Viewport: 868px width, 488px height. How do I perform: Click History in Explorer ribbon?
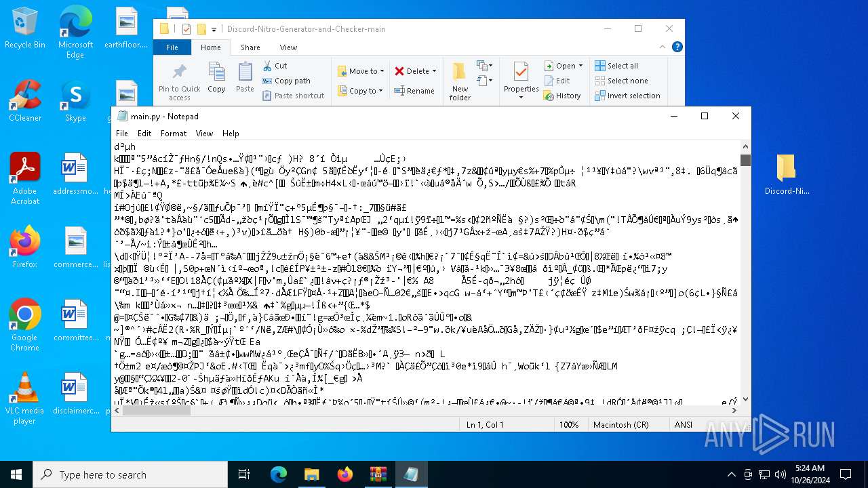click(x=563, y=96)
